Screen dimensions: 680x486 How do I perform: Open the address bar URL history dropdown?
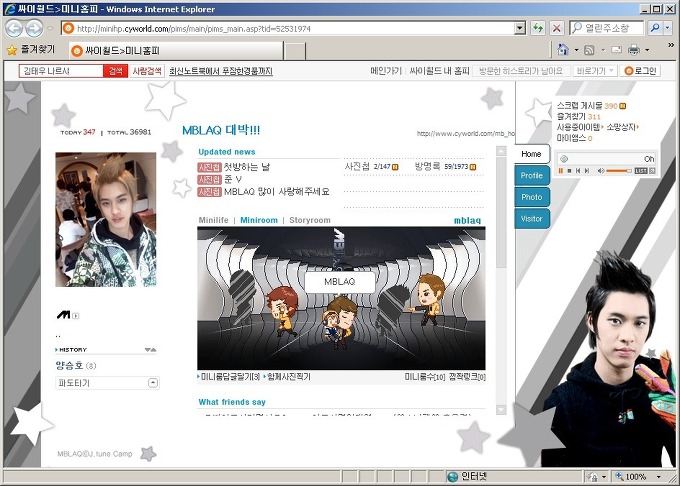click(x=520, y=29)
